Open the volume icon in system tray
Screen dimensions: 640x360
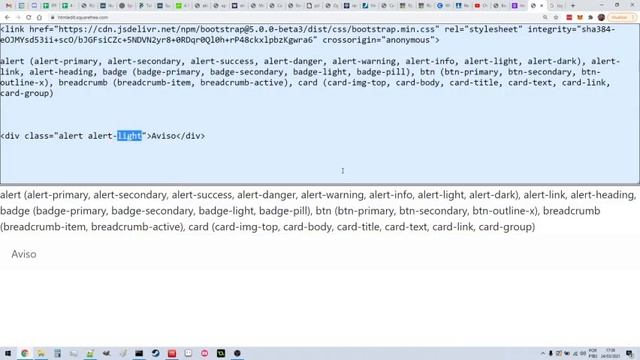pos(583,353)
